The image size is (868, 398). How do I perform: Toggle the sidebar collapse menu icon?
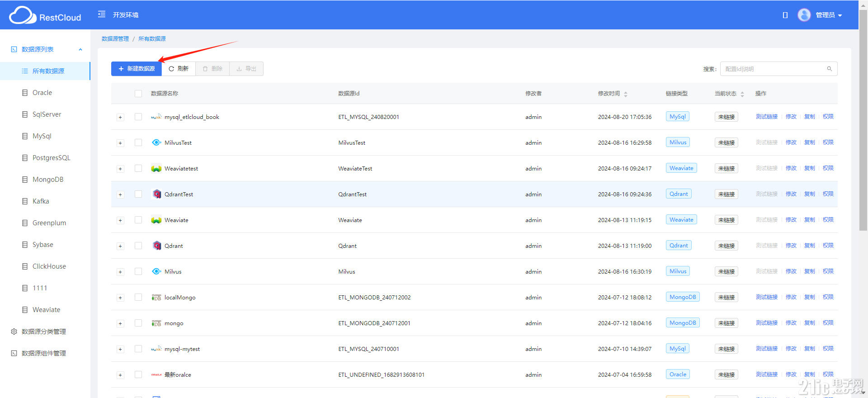point(102,14)
